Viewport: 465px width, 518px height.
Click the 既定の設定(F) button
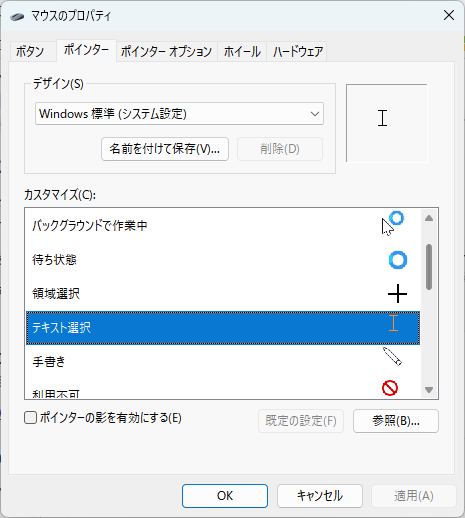point(301,421)
